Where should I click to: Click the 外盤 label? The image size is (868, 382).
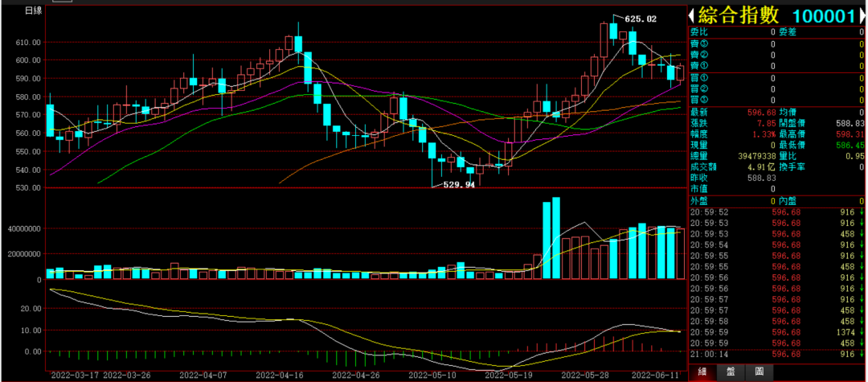[x=698, y=201]
